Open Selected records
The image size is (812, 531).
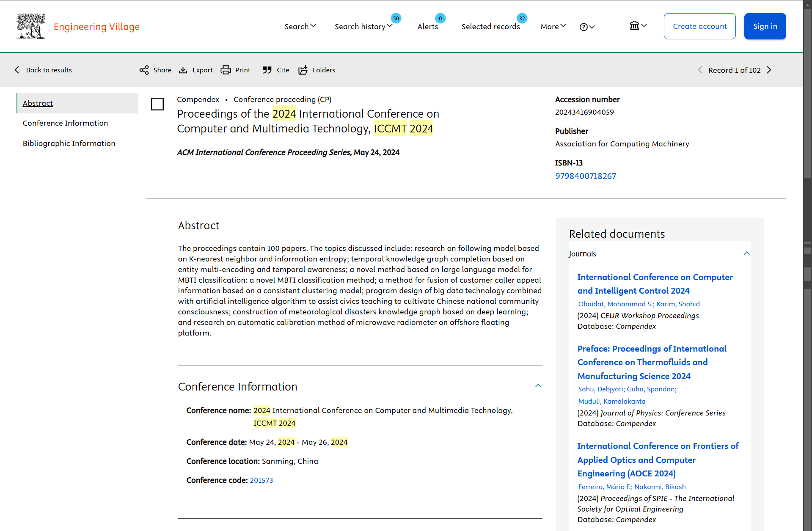coord(490,27)
